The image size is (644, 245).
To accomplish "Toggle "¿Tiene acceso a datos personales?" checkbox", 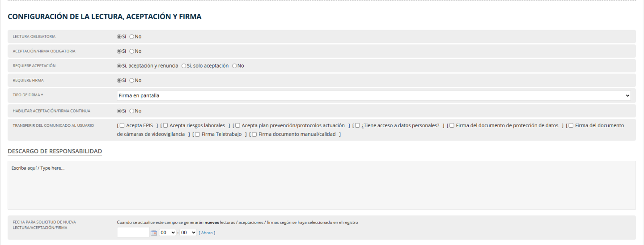I will click(x=357, y=125).
